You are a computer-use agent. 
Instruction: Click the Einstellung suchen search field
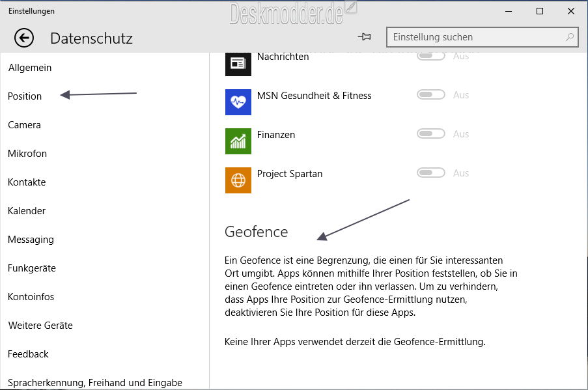[x=475, y=37]
